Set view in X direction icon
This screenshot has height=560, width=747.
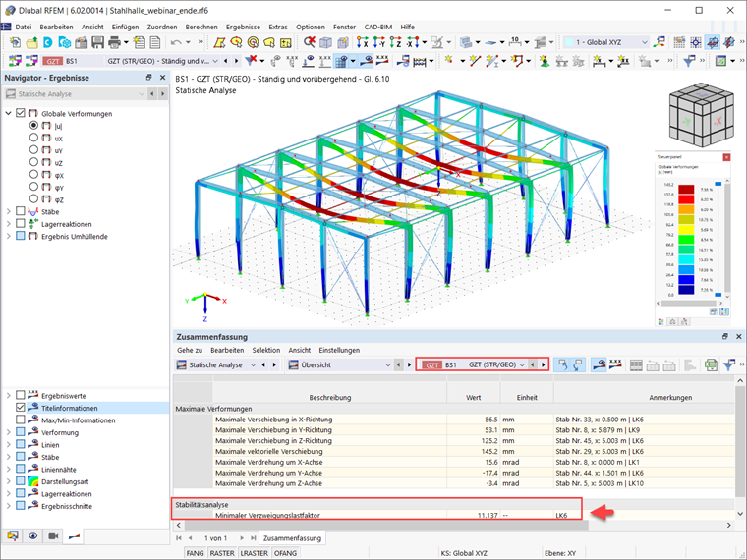coord(363,42)
